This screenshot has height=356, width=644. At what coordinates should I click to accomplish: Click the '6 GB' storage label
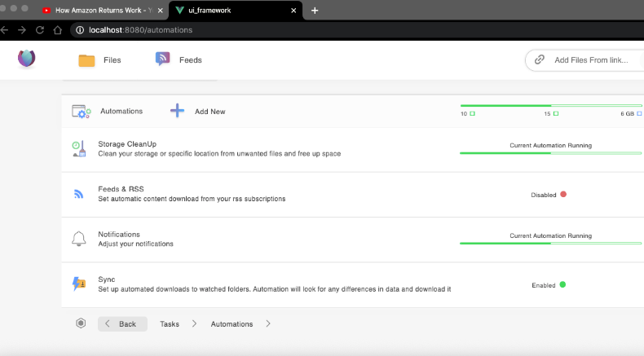coord(627,114)
